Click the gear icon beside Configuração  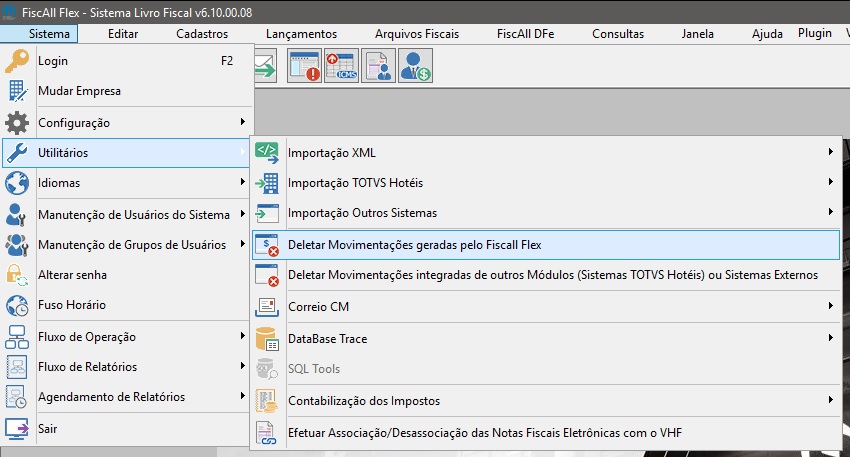click(x=17, y=123)
